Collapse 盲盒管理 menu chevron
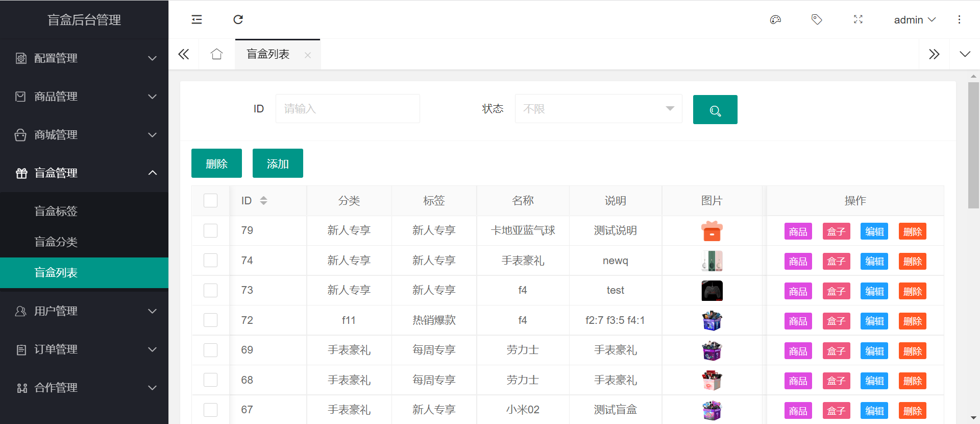980x424 pixels. pyautogui.click(x=152, y=173)
